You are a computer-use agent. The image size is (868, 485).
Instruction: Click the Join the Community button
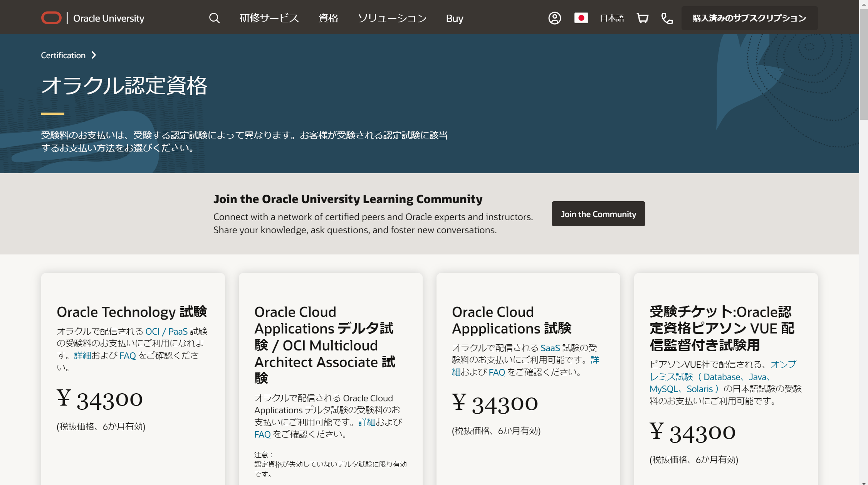(598, 214)
